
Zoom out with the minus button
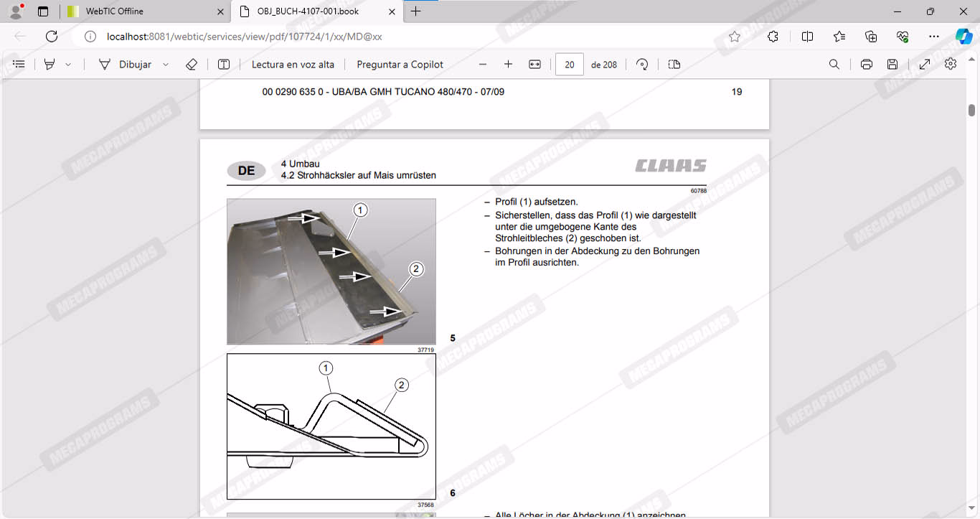tap(483, 65)
